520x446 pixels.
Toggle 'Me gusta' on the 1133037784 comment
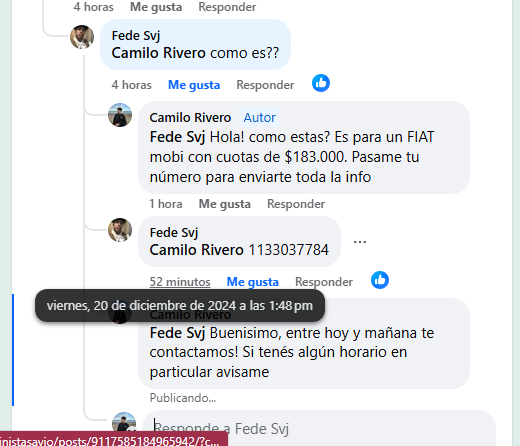[253, 282]
